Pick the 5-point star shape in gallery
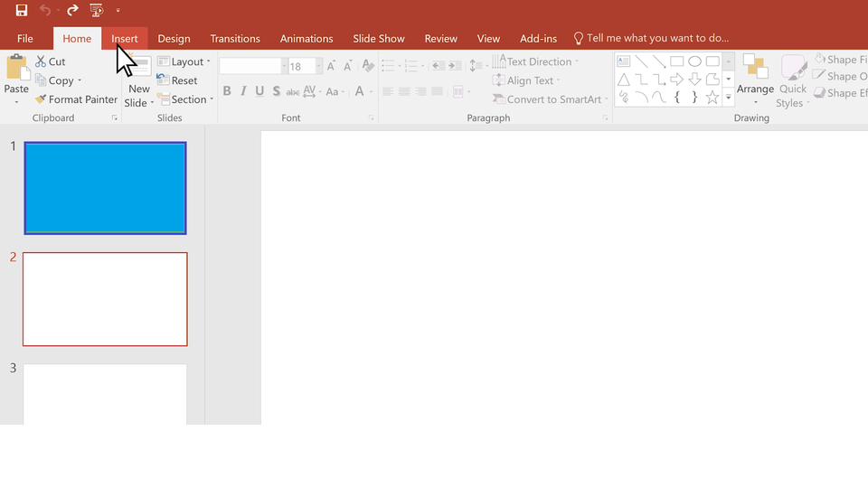 [x=712, y=97]
